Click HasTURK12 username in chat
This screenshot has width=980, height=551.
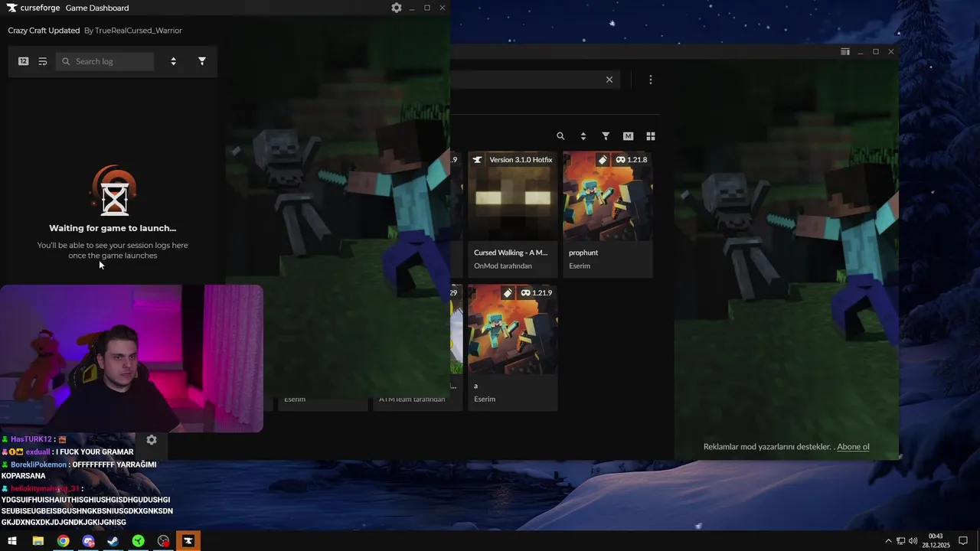[31, 439]
